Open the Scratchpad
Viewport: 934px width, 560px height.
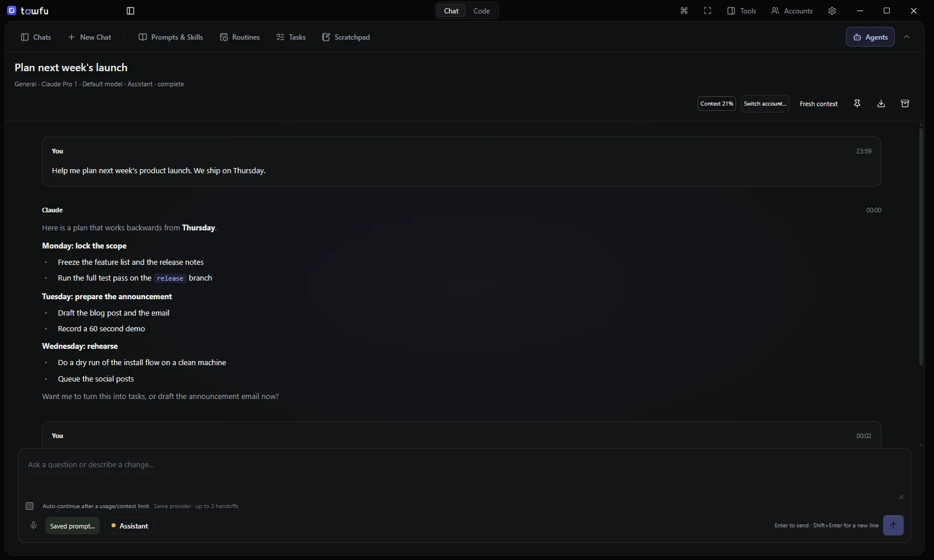pos(346,37)
